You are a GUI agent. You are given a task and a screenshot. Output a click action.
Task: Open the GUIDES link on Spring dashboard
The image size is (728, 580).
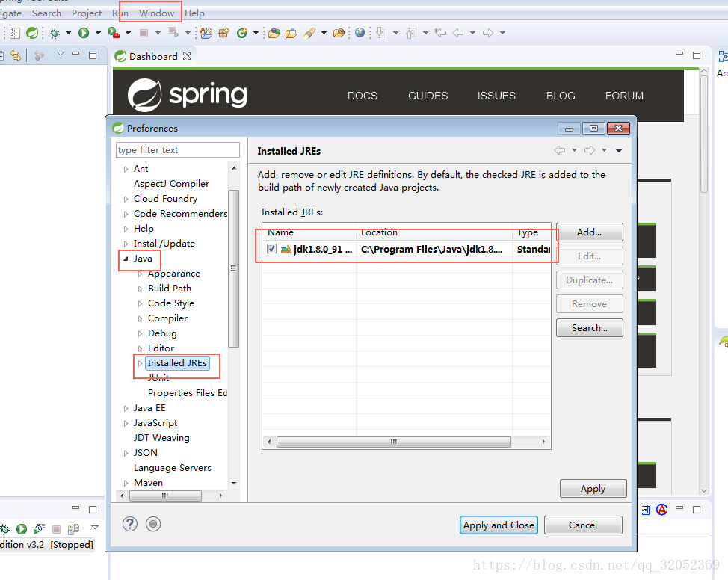[x=428, y=96]
